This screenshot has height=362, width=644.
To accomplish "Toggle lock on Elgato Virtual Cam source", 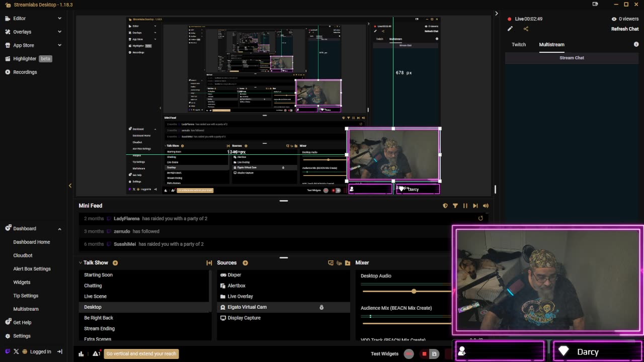I will pos(321,307).
